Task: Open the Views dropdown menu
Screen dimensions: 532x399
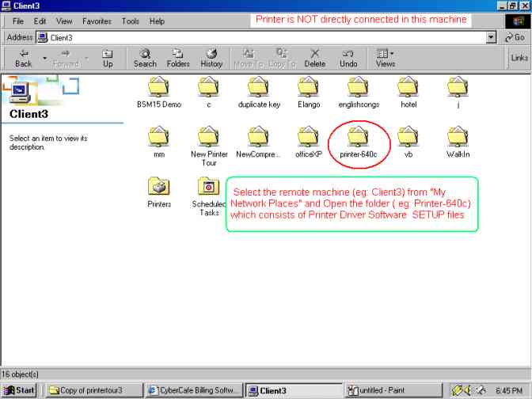Action: [x=386, y=58]
